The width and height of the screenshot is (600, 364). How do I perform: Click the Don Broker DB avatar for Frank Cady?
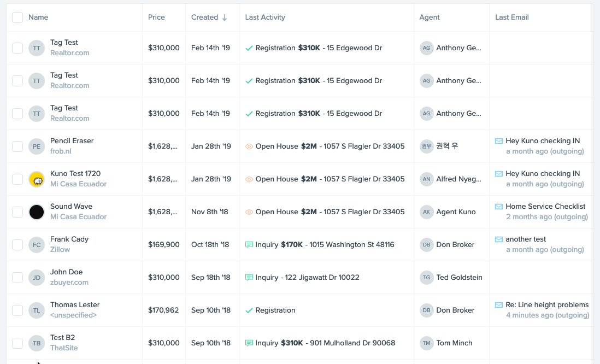click(426, 245)
